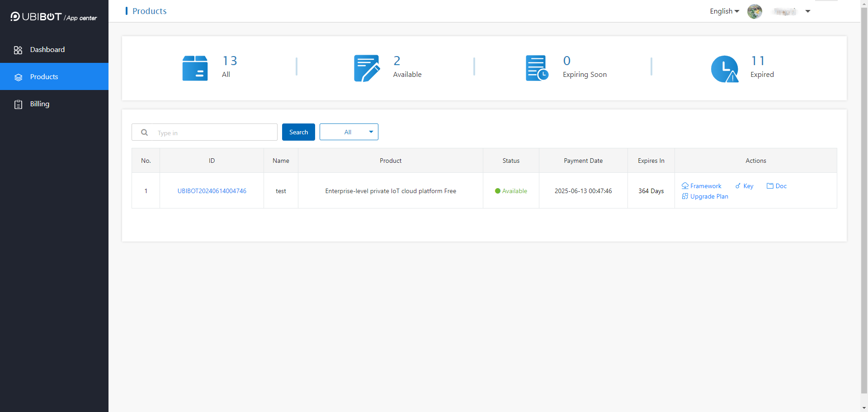Click the Expired clock warning icon
868x412 pixels.
(725, 69)
